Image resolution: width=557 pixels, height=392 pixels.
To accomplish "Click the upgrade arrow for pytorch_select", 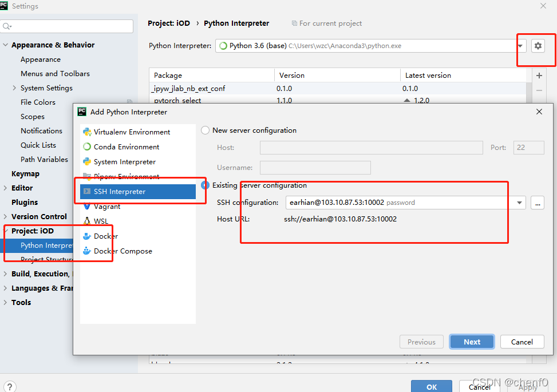I will (407, 101).
